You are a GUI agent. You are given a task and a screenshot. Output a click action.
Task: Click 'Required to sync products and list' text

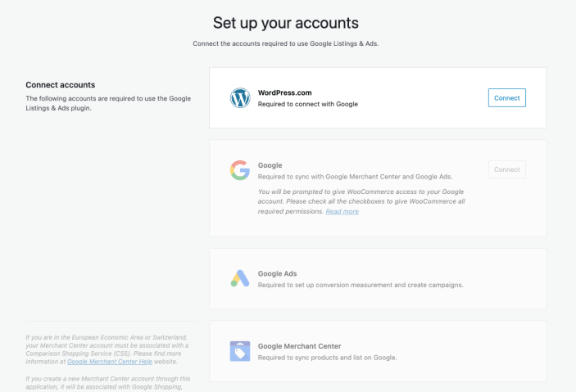click(x=327, y=358)
